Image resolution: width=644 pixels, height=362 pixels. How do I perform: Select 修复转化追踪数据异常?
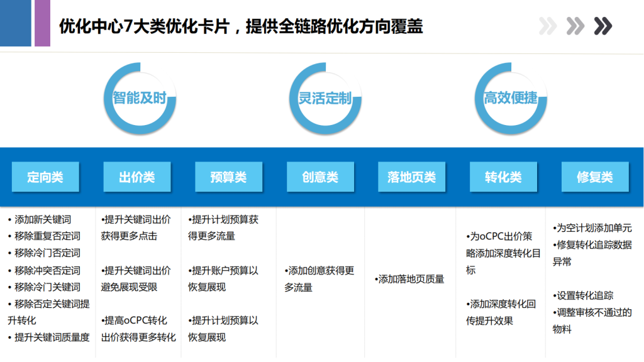(592, 253)
